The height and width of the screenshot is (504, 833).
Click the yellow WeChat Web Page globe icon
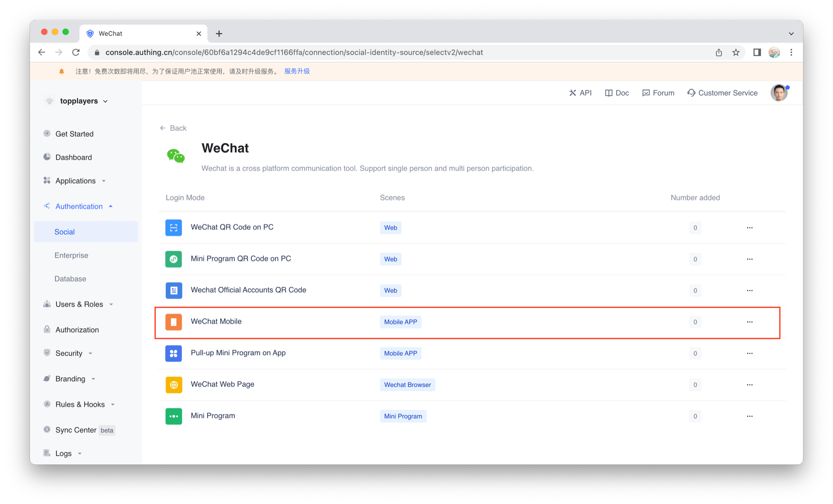(174, 385)
